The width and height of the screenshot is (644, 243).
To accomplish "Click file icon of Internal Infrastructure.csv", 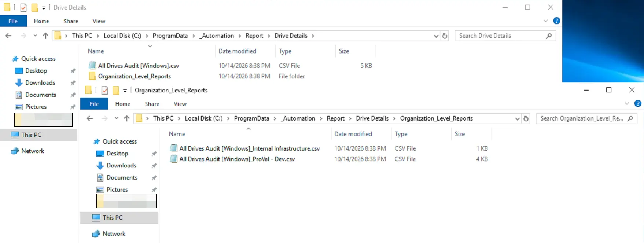I will click(174, 148).
